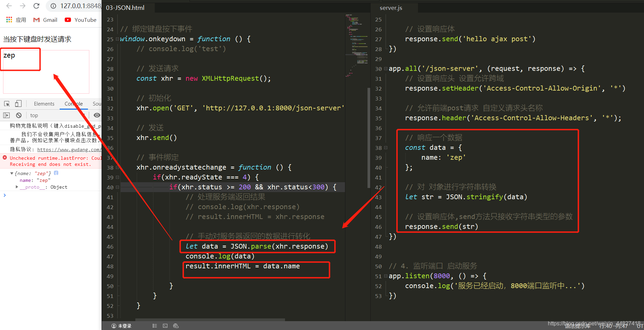
Task: View site information icon beside the URL
Action: (53, 6)
